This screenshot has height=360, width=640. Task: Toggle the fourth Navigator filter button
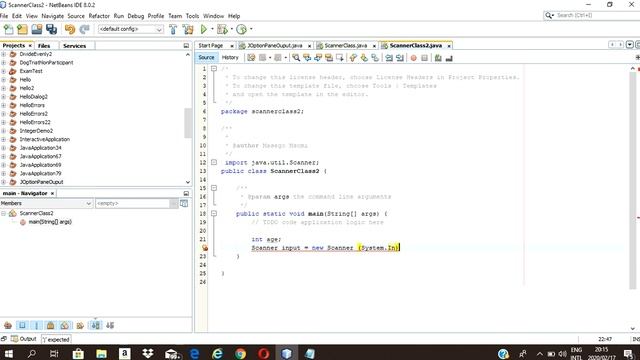[x=51, y=325]
